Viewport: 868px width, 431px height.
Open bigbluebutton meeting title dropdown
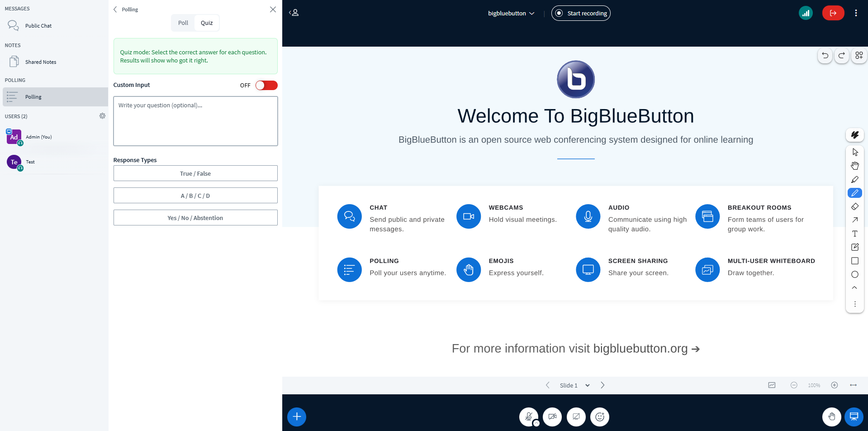511,13
